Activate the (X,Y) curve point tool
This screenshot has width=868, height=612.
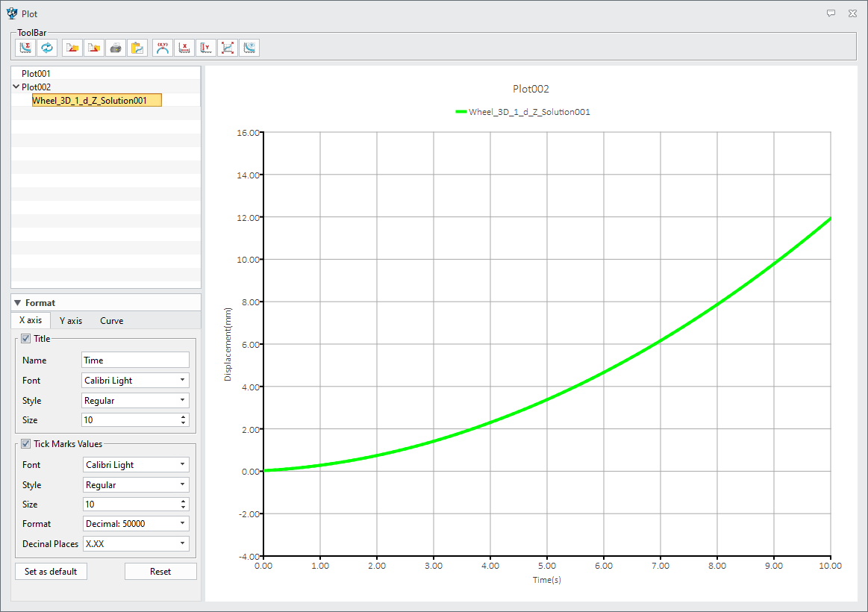(x=163, y=49)
